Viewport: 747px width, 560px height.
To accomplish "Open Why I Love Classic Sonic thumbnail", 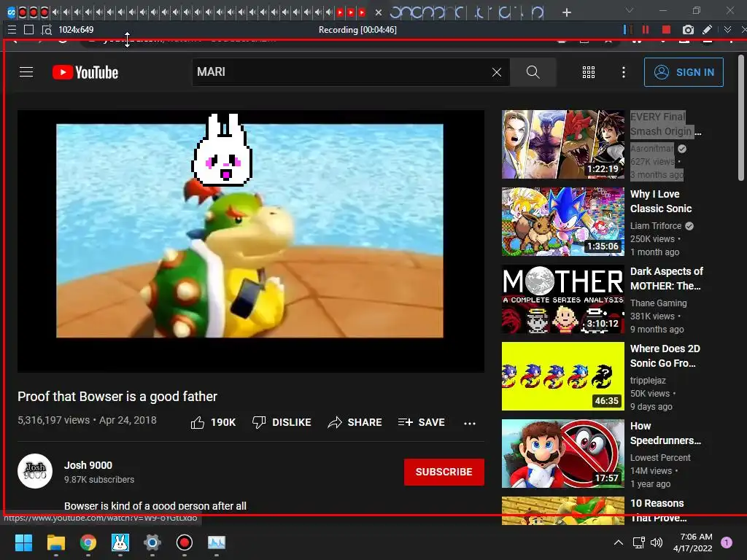I will pyautogui.click(x=562, y=222).
